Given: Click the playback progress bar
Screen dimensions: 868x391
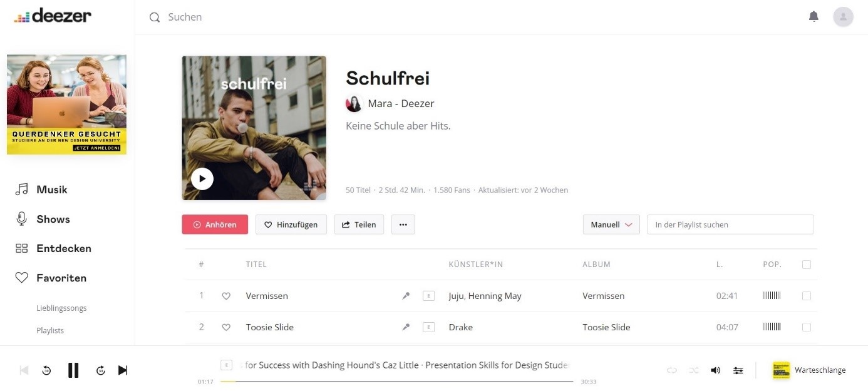Looking at the screenshot, I should [396, 381].
